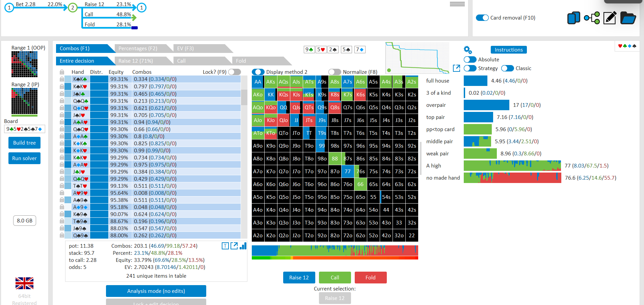Click the 77 cell in hand matrix

point(348,172)
